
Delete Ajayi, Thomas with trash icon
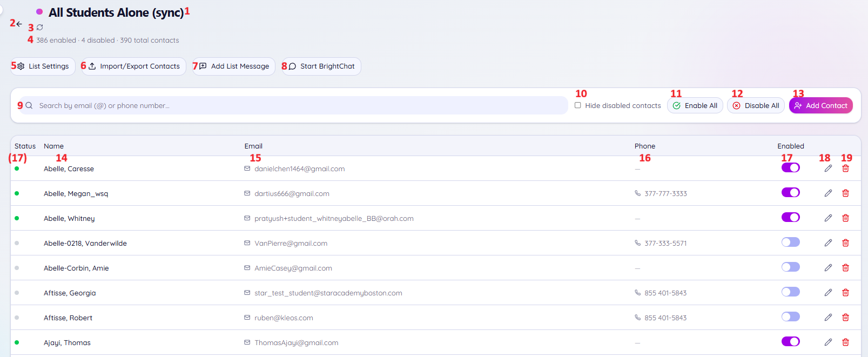pyautogui.click(x=845, y=342)
